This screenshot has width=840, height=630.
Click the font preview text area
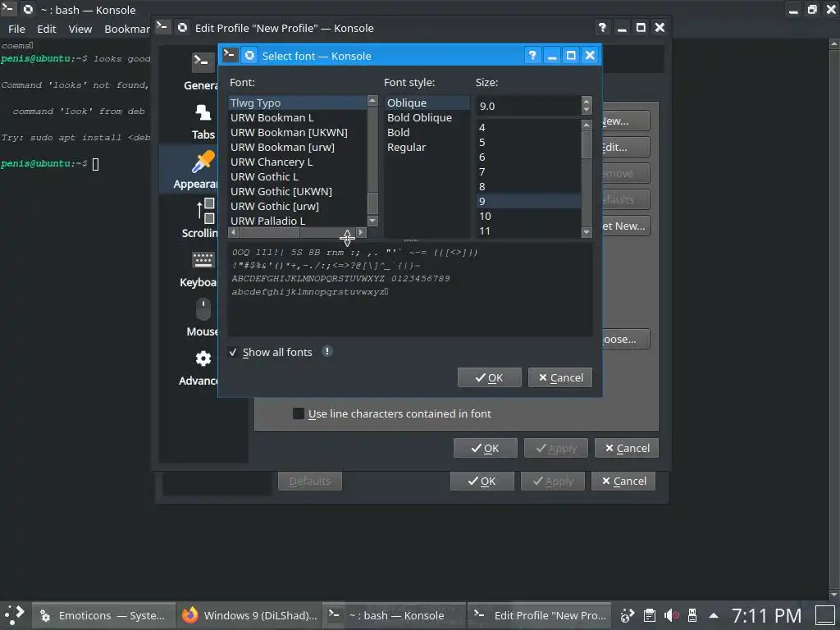410,290
